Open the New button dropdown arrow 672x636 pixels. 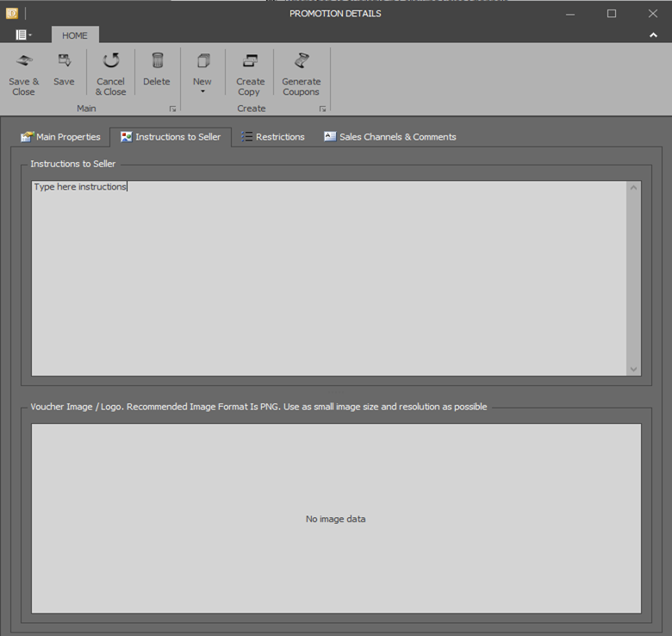[202, 91]
